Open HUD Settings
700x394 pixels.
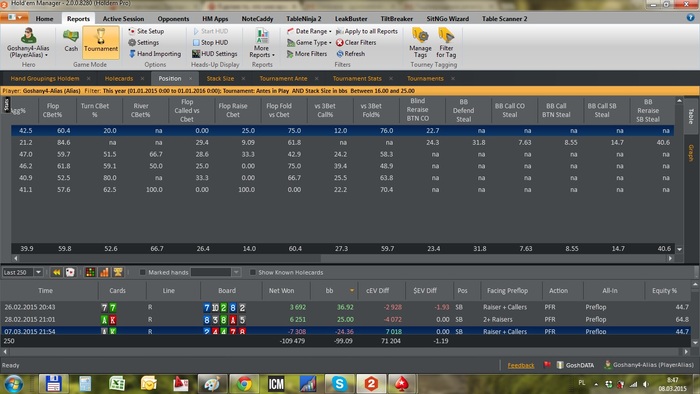[x=215, y=54]
